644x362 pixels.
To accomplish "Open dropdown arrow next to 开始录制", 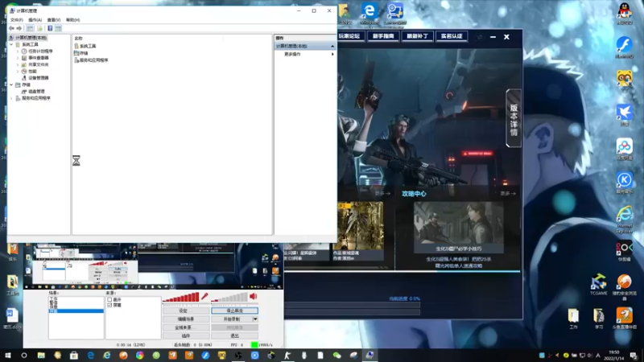I will [255, 319].
